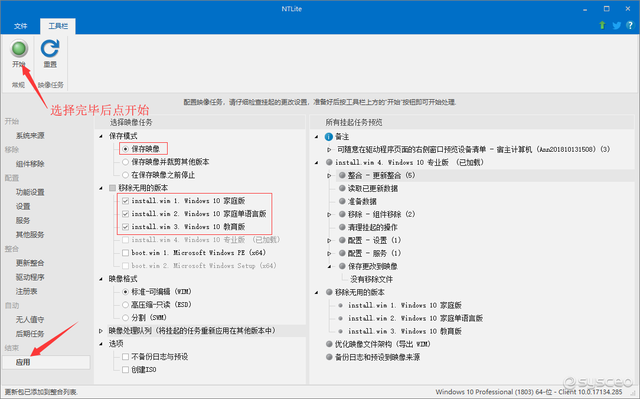640x399 pixels.
Task: Click the blue info icon beside 备注
Action: pos(329,137)
